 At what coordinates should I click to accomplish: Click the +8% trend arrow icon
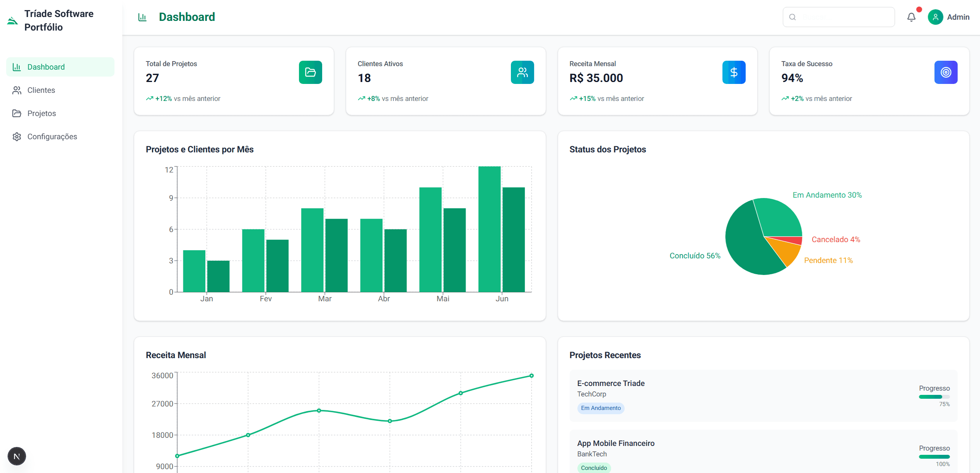pyautogui.click(x=362, y=99)
